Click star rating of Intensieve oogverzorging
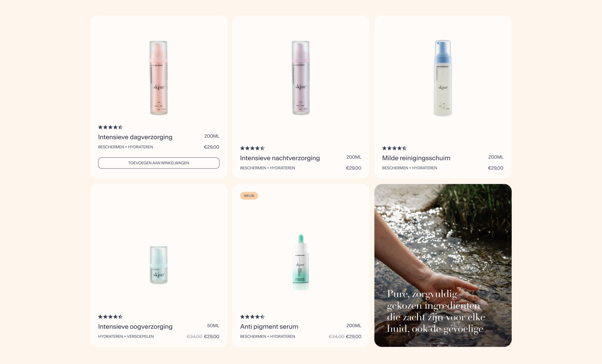602x364 pixels. 110,317
